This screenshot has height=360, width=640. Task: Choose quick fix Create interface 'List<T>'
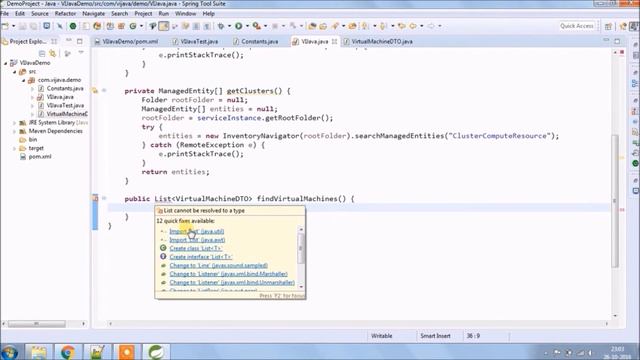tap(201, 257)
